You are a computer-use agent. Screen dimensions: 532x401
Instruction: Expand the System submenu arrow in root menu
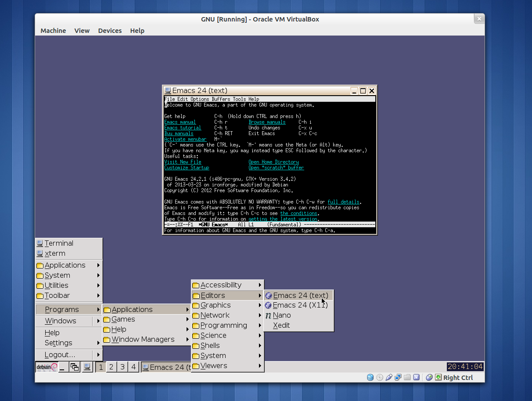(x=98, y=275)
